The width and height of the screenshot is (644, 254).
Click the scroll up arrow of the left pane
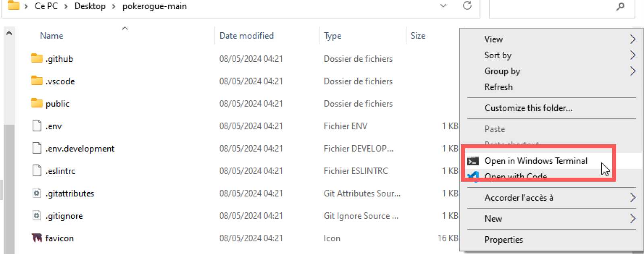[x=9, y=33]
